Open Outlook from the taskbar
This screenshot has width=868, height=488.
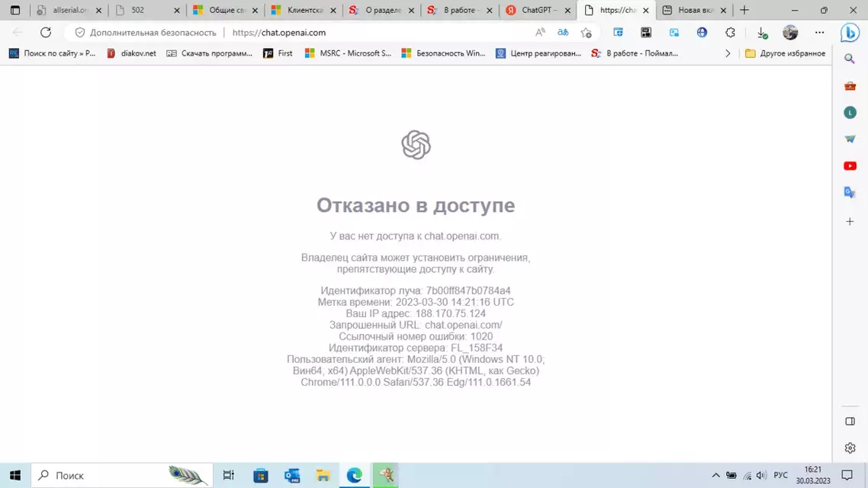click(x=291, y=475)
